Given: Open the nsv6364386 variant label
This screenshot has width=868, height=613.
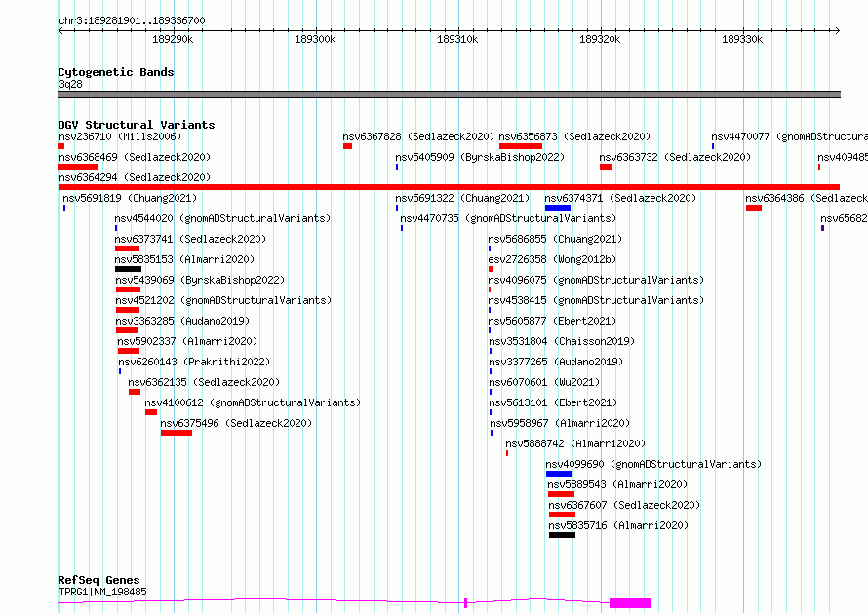Looking at the screenshot, I should 806,198.
